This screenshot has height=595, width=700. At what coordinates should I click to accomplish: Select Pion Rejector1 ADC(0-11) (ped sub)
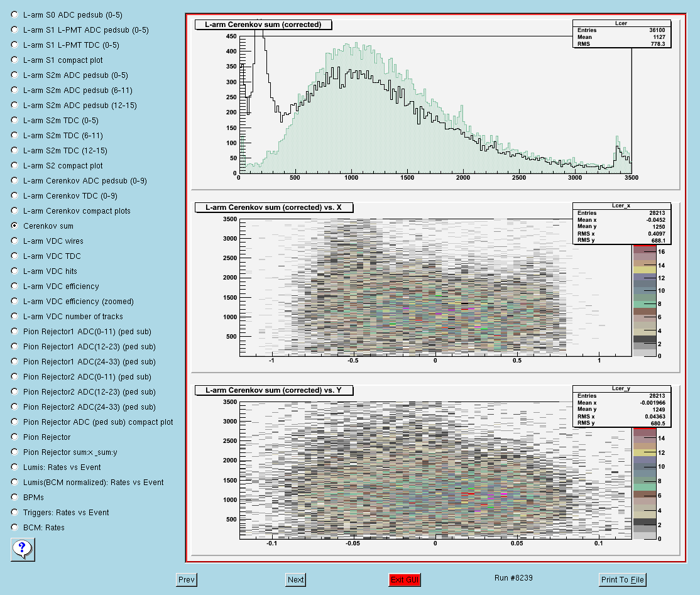(x=14, y=331)
